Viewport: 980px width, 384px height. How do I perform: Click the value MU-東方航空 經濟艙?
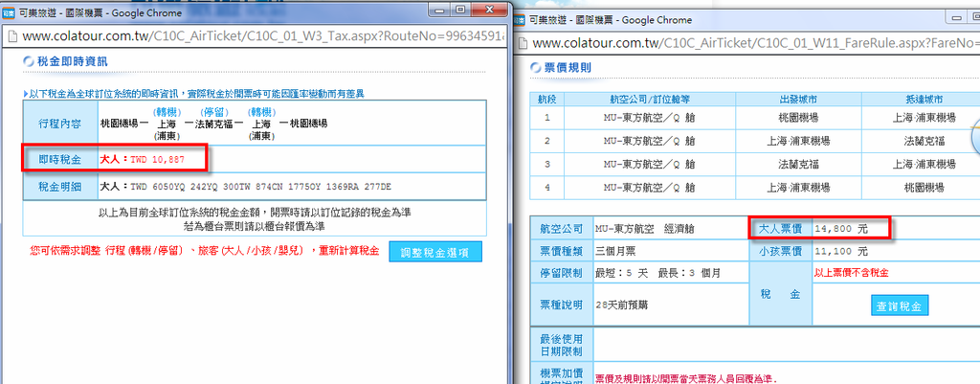pyautogui.click(x=645, y=229)
